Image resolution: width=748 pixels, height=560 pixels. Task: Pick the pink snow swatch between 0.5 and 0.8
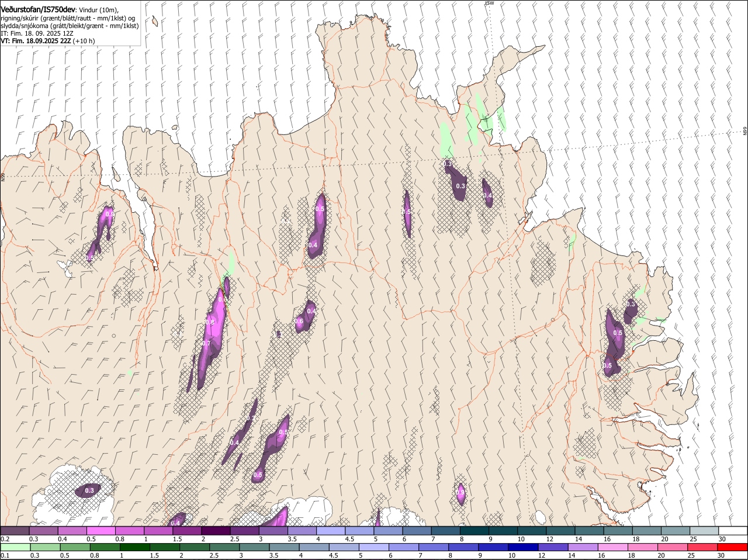pos(101,530)
